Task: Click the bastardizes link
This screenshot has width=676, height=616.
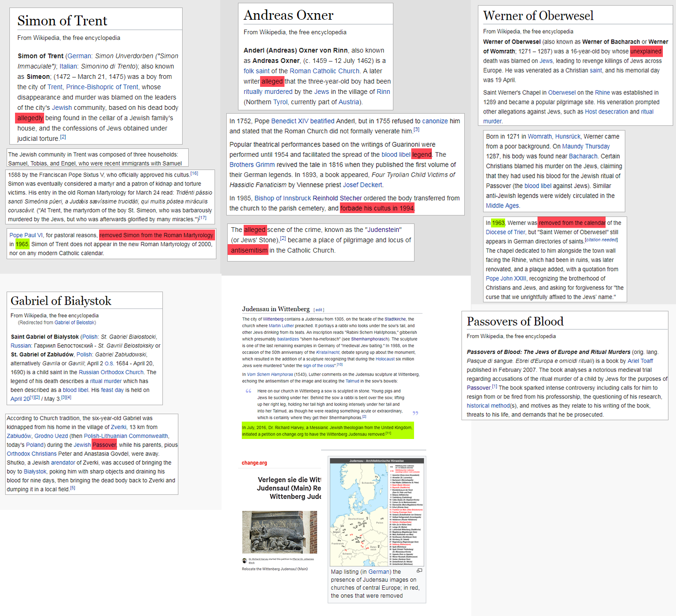Action: [288, 339]
